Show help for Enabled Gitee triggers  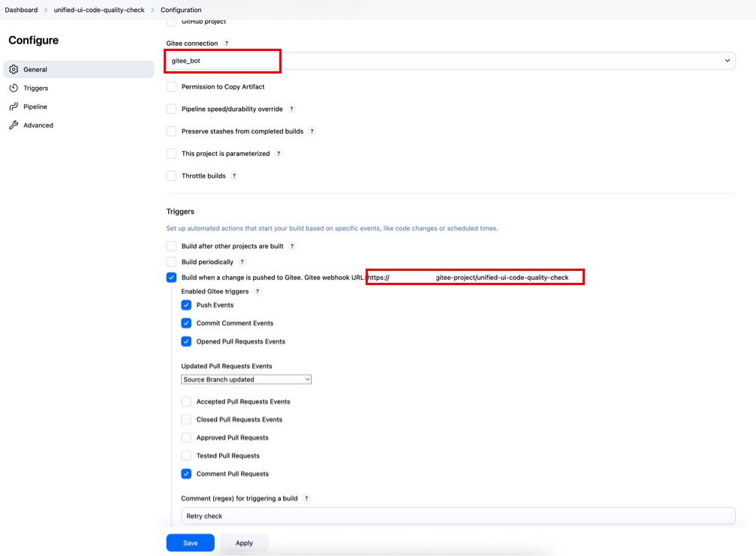tap(257, 291)
